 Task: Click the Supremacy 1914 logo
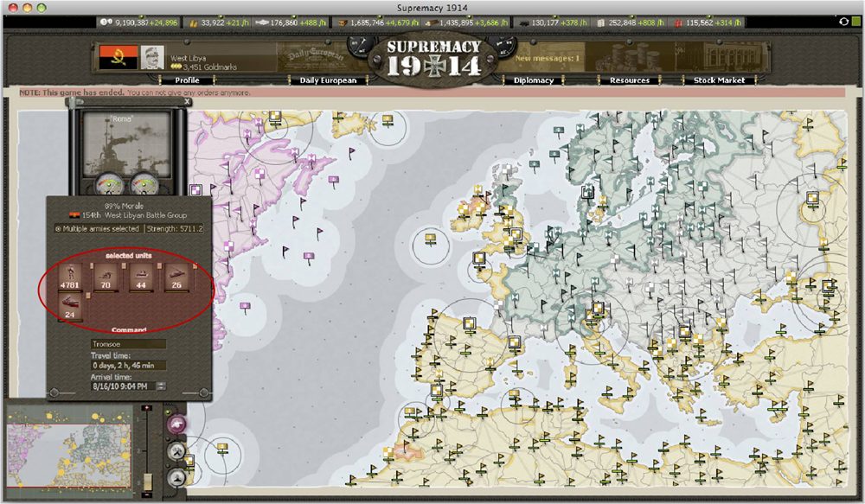(433, 57)
